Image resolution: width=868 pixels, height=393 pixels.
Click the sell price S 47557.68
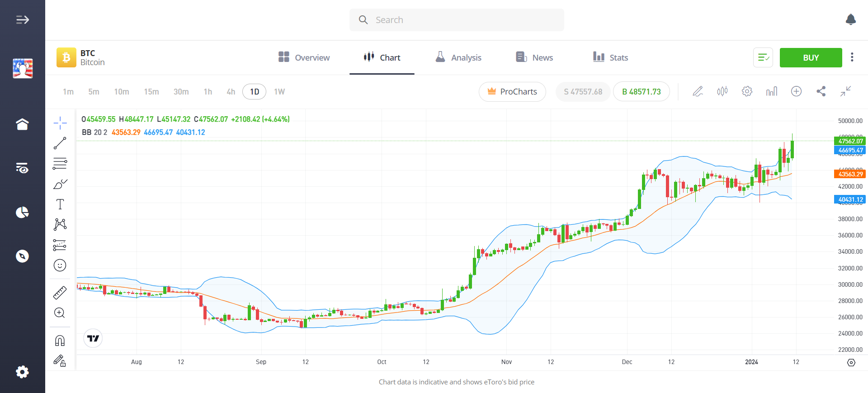(583, 92)
